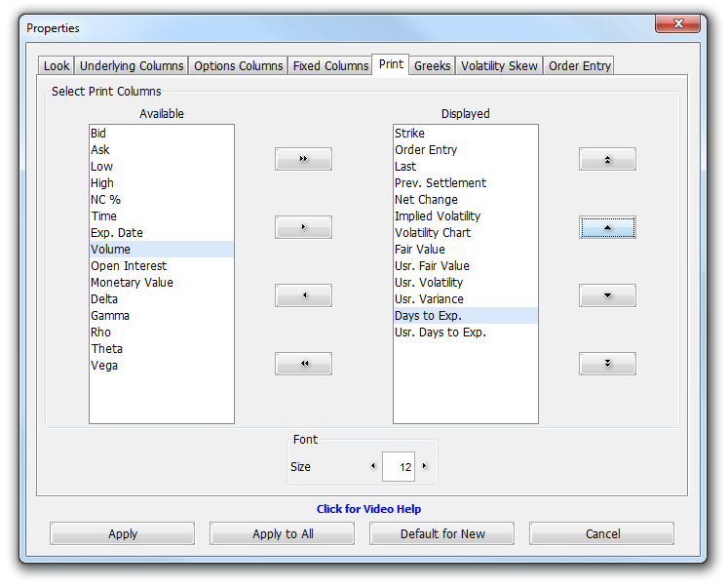This screenshot has width=728, height=587.
Task: Open the Volatility Skew tab
Action: pos(499,66)
